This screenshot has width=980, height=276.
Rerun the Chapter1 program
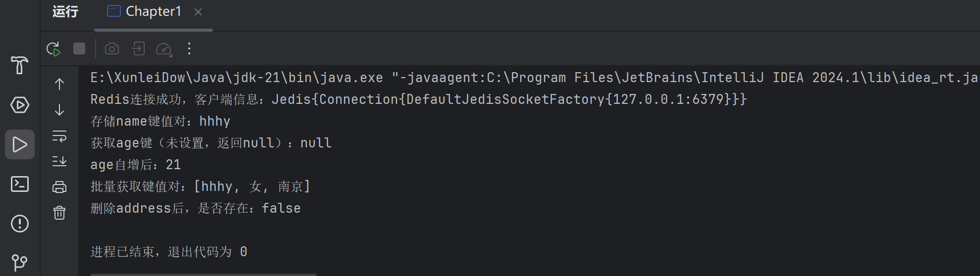54,49
